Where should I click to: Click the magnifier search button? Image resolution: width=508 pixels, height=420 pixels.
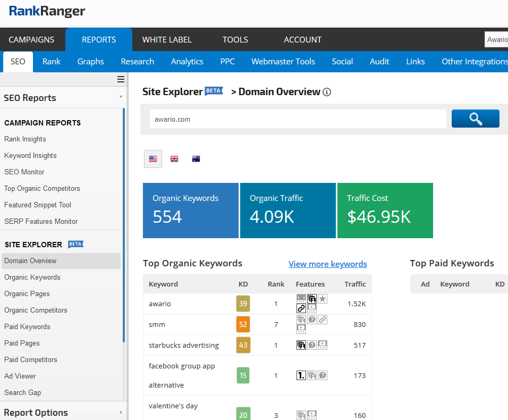coord(475,119)
